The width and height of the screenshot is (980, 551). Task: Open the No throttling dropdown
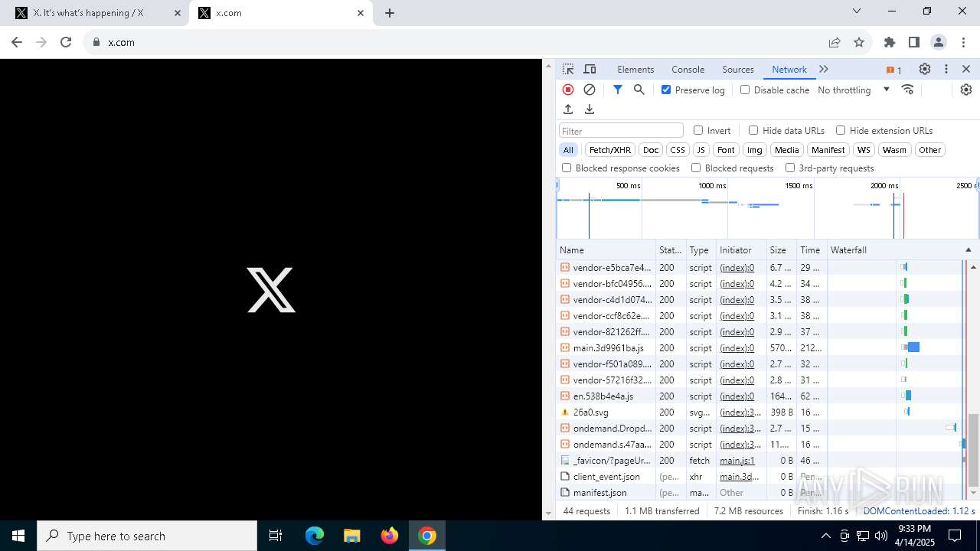pyautogui.click(x=854, y=90)
